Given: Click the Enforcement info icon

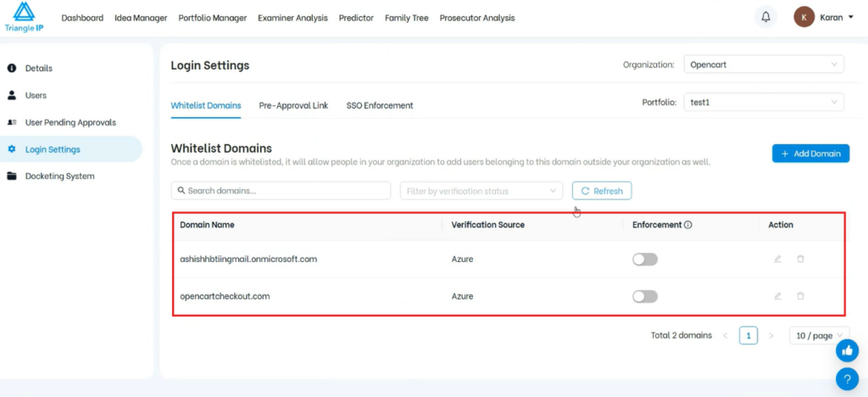Looking at the screenshot, I should pyautogui.click(x=688, y=225).
